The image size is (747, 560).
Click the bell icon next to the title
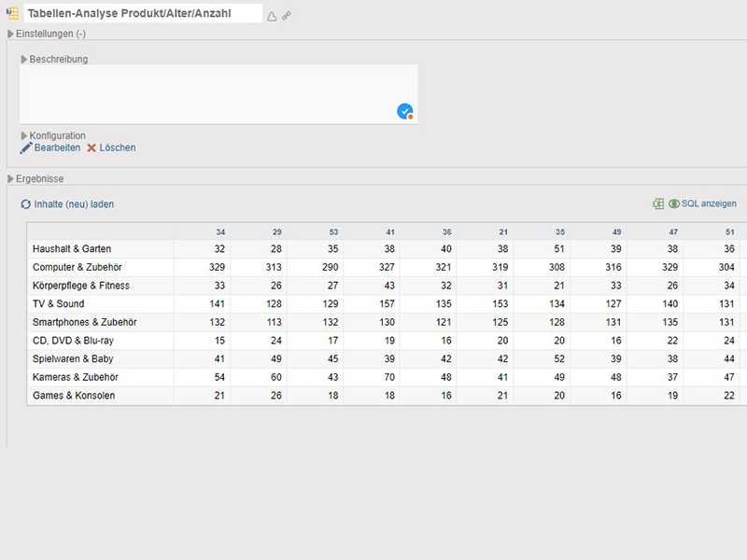(x=272, y=17)
